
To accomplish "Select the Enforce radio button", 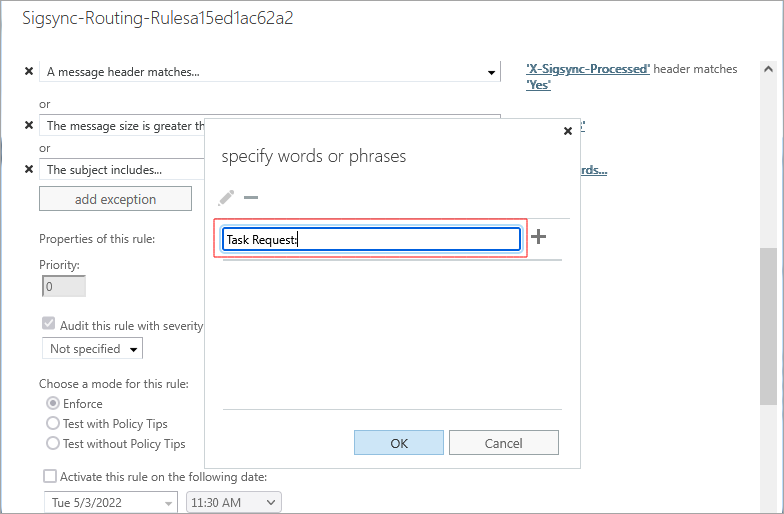I will coord(53,404).
